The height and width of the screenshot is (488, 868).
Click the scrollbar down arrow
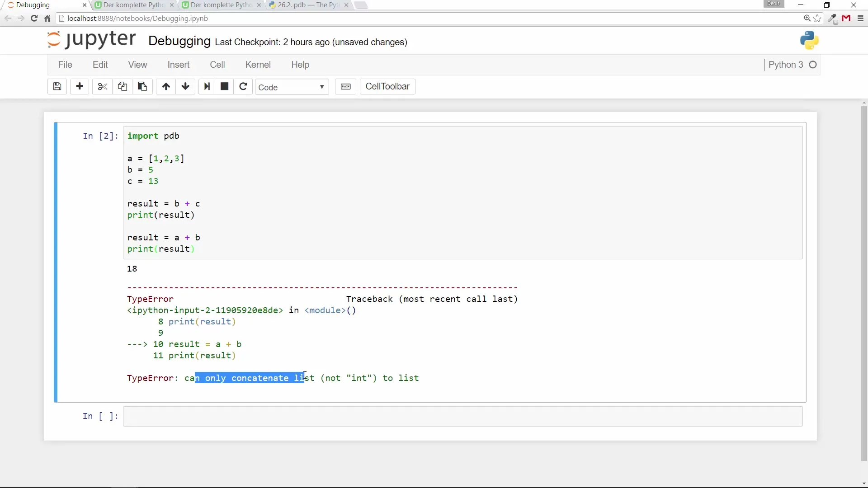click(x=864, y=483)
